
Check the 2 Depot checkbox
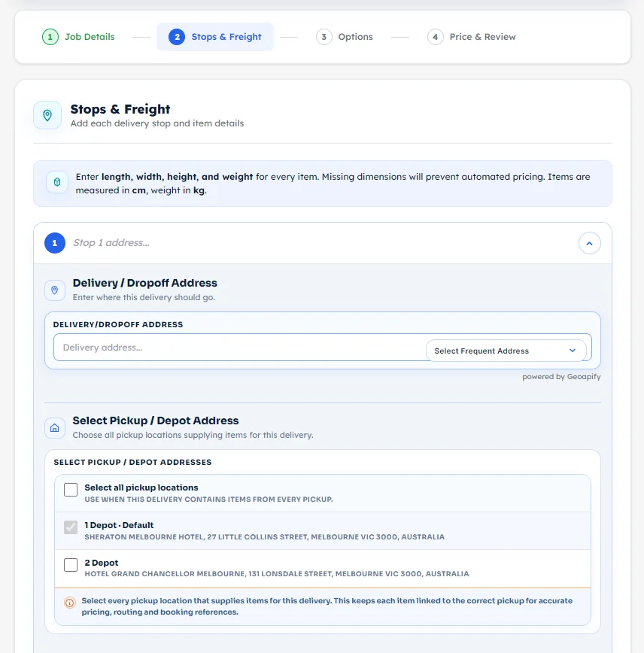point(71,565)
